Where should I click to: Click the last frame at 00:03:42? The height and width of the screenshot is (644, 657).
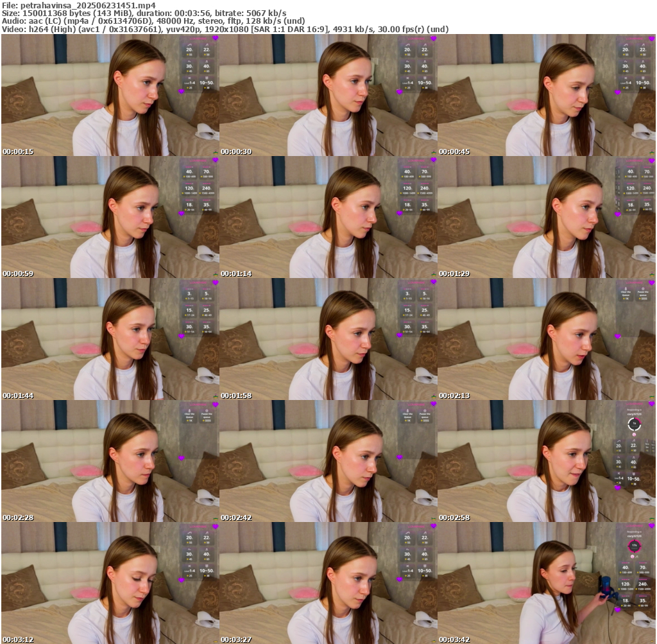pos(545,583)
